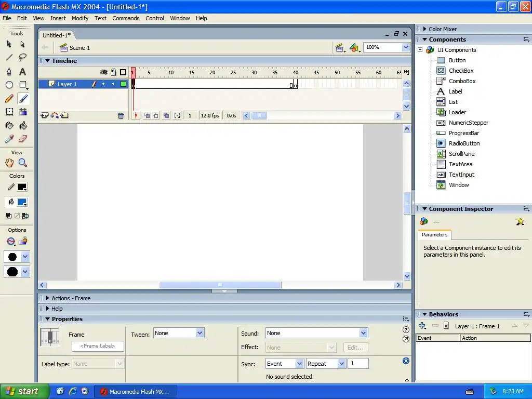Image resolution: width=532 pixels, height=399 pixels.
Task: Select the Rectangle tool
Action: click(x=23, y=85)
